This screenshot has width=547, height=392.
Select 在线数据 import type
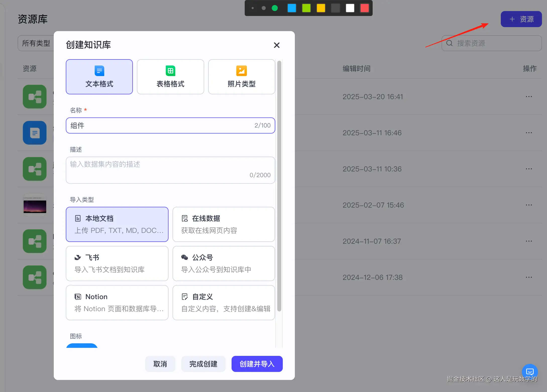pos(224,224)
